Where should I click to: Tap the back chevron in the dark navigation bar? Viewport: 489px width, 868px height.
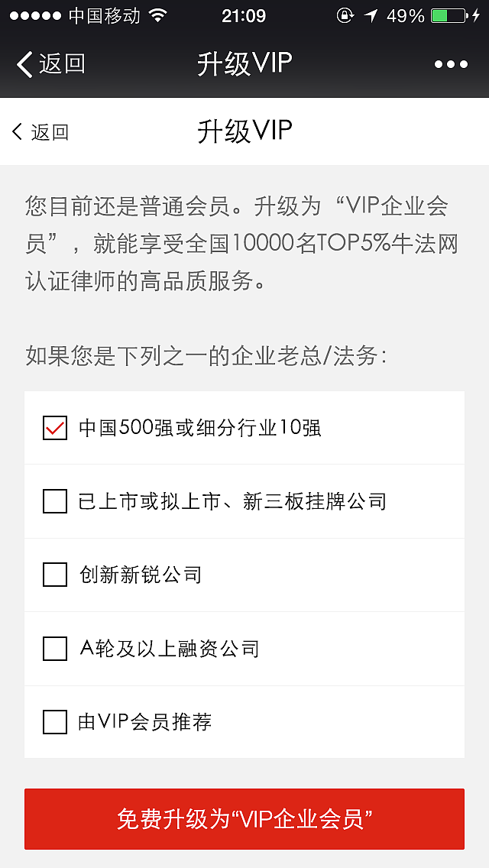24,64
